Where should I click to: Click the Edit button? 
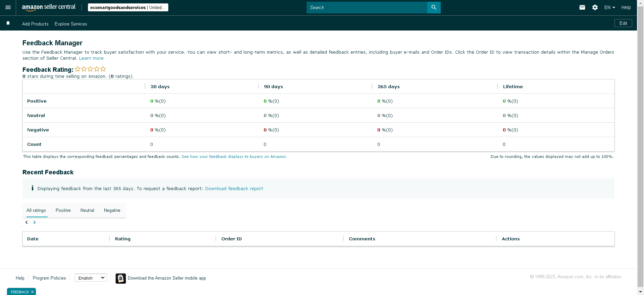[x=623, y=23]
